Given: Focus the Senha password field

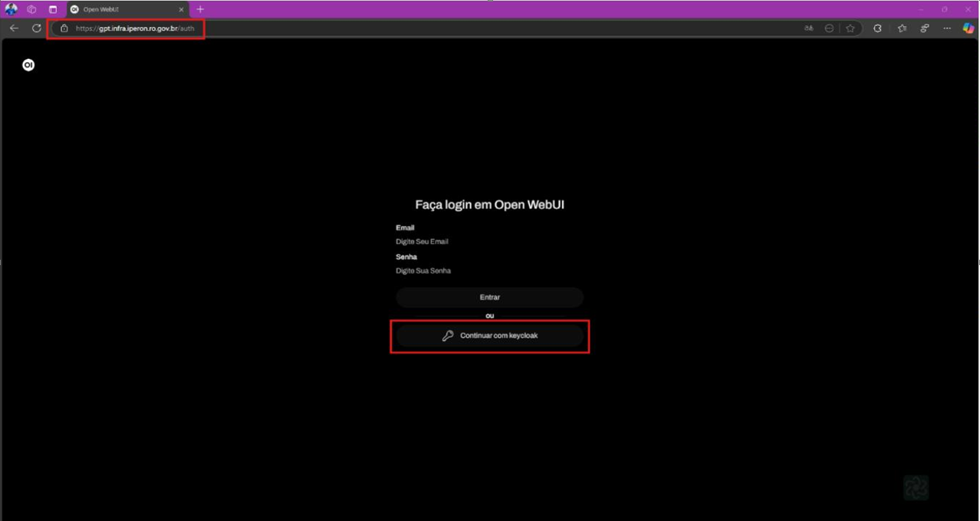Looking at the screenshot, I should coord(489,270).
